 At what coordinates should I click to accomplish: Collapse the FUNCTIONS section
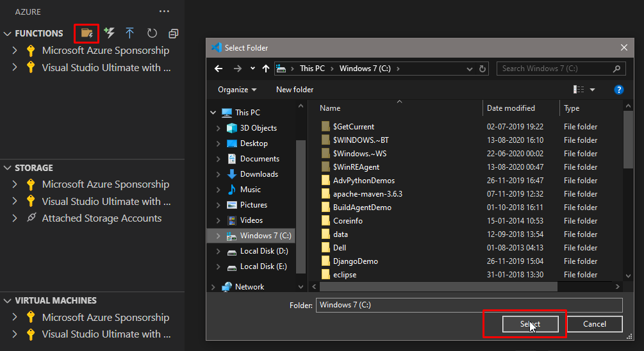pos(8,34)
